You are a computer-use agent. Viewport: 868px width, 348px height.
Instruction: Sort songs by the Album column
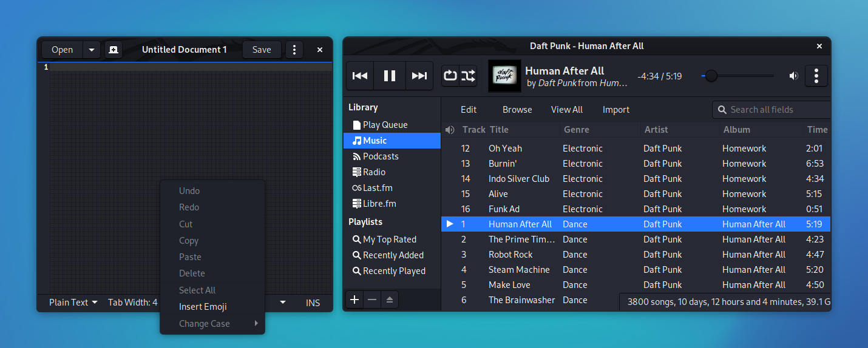761,130
